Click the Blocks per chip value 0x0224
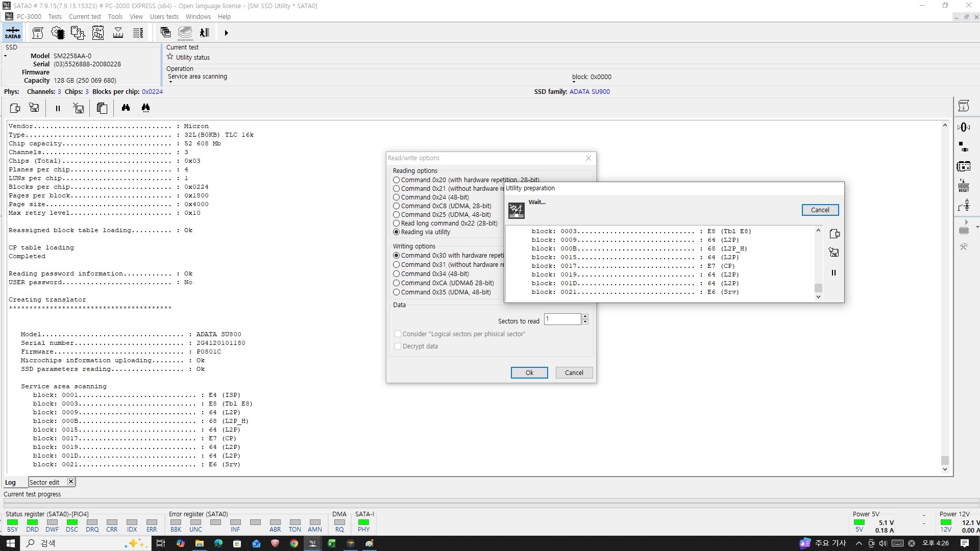This screenshot has height=551, width=980. click(x=152, y=92)
